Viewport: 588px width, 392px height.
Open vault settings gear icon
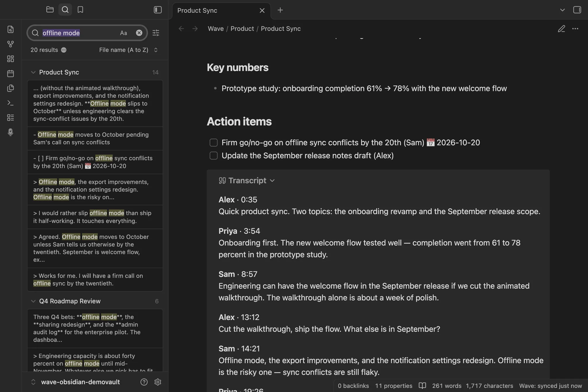(158, 382)
